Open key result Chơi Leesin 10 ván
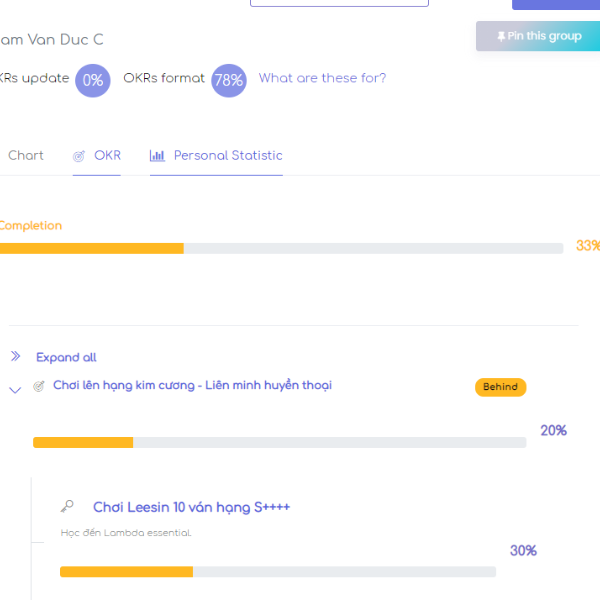This screenshot has width=600, height=600. pos(191,507)
